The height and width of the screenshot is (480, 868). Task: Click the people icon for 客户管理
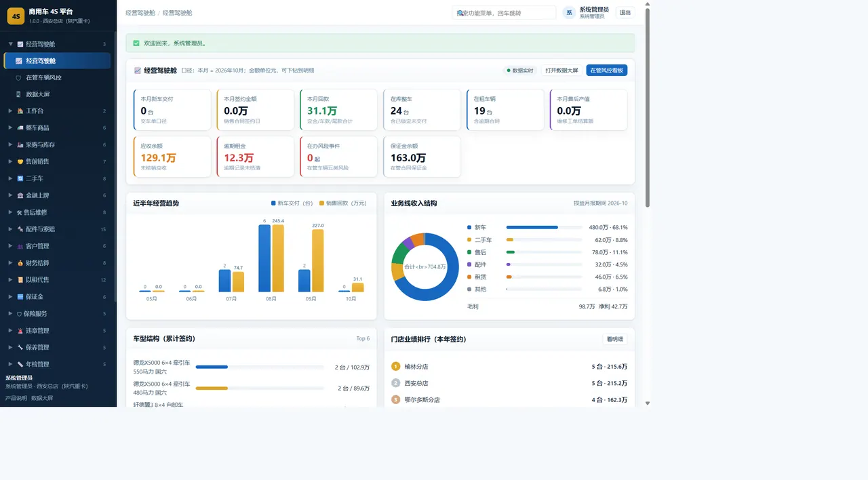20,246
